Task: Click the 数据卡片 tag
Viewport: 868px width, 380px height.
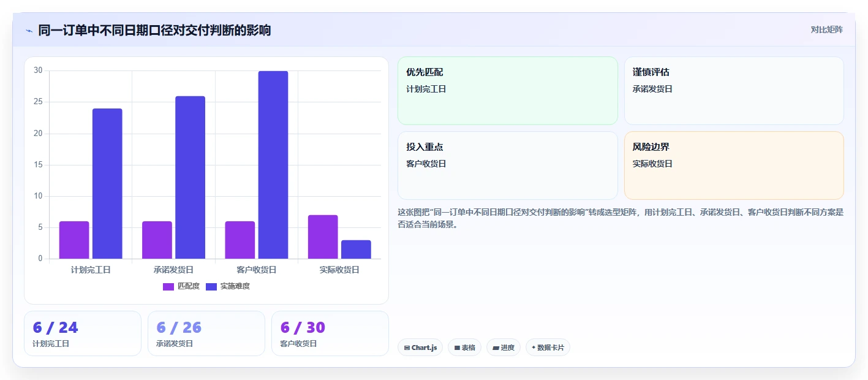Action: (x=548, y=348)
